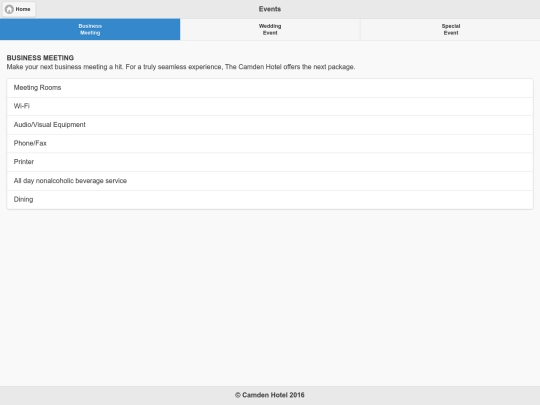The image size is (540, 405).
Task: Select the Phone/Fax row
Action: [x=270, y=144]
